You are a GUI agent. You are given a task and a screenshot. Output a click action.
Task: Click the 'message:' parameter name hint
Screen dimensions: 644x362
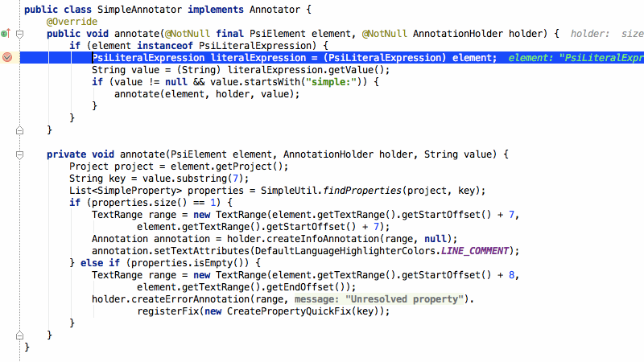tap(317, 299)
